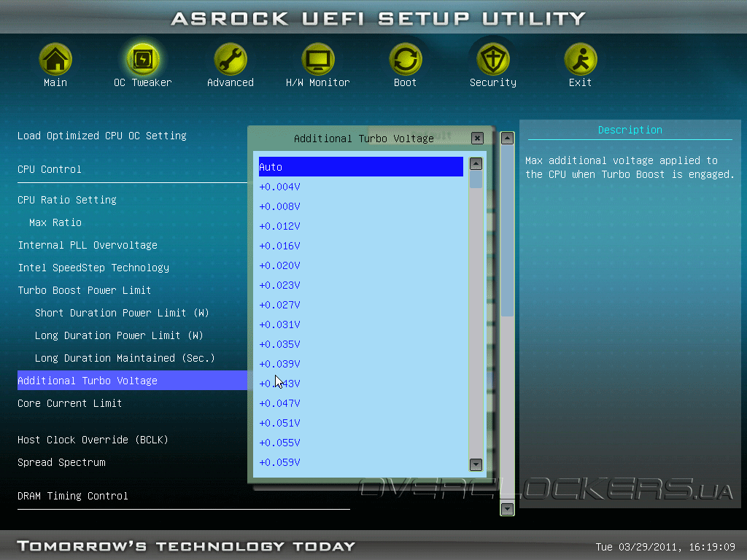Select Long Duration Power Limit (W)
This screenshot has height=560, width=747.
pos(119,335)
